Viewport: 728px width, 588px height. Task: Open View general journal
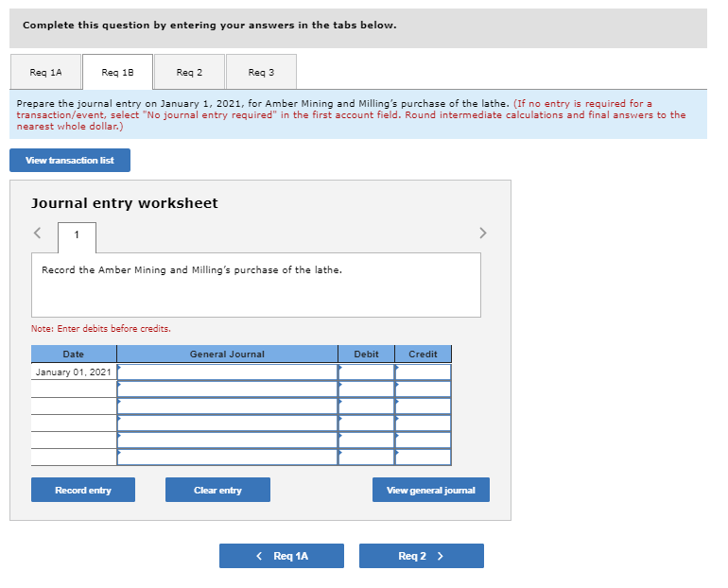(x=431, y=490)
